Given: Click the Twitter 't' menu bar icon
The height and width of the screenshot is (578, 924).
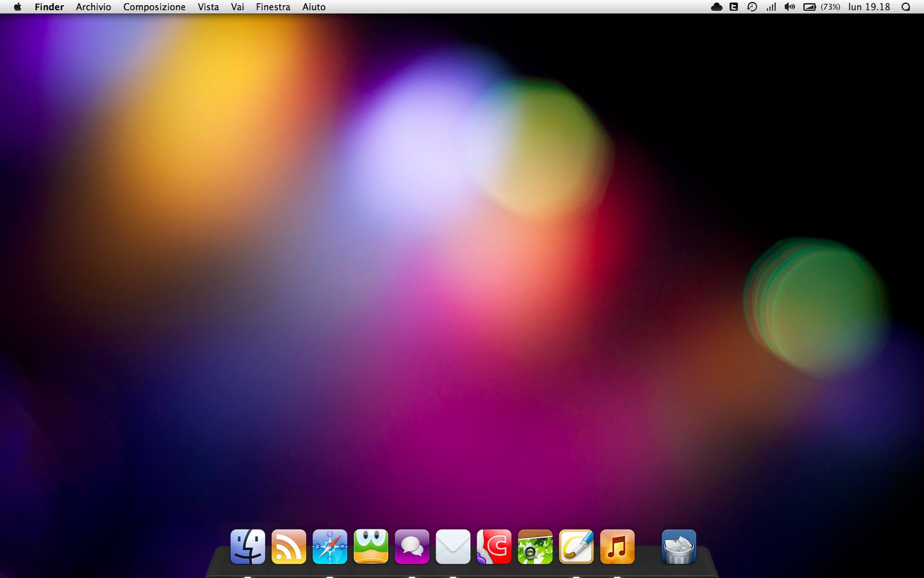Looking at the screenshot, I should pyautogui.click(x=734, y=7).
